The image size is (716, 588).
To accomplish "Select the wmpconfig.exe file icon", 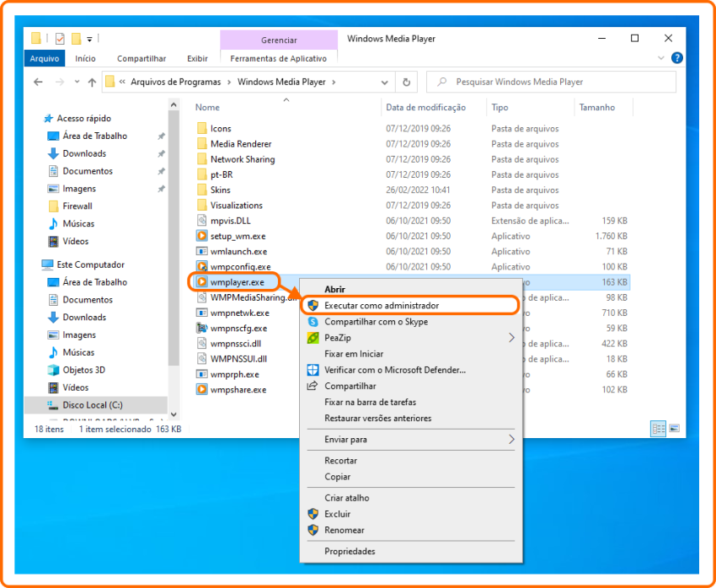I will tap(201, 266).
